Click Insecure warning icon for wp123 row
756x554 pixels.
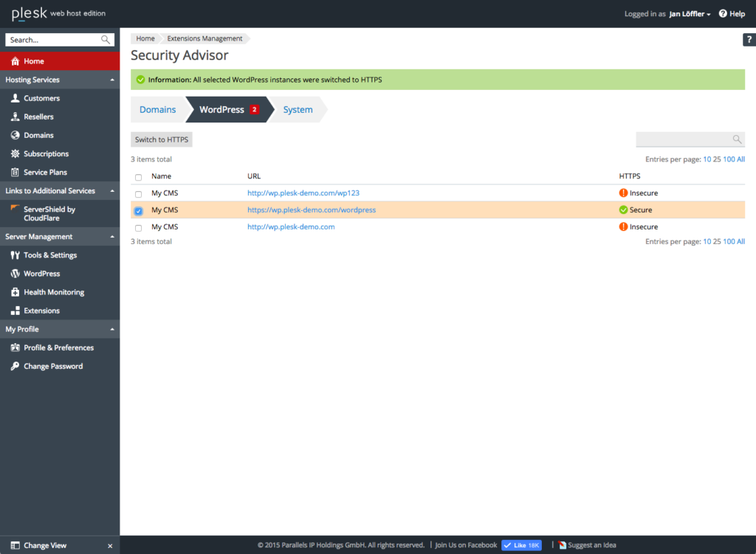point(623,193)
